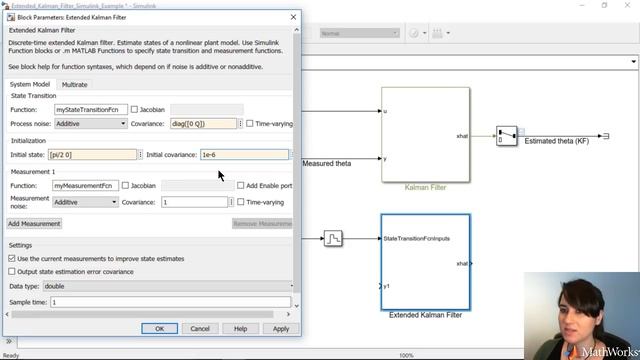Image resolution: width=640 pixels, height=360 pixels.
Task: Toggle Time-varying for measurement noise covariance
Action: click(x=240, y=202)
